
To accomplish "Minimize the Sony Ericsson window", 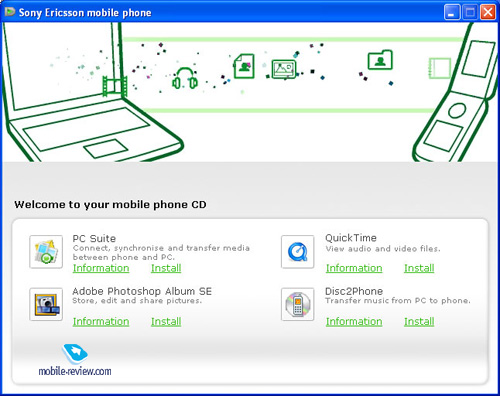I will tap(452, 12).
